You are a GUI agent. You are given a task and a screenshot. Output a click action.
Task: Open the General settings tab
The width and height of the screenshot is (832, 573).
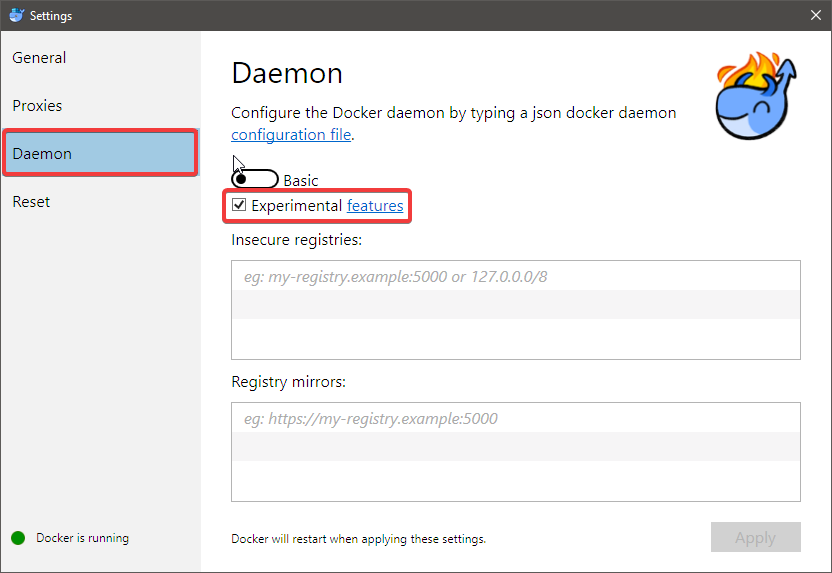tap(40, 58)
